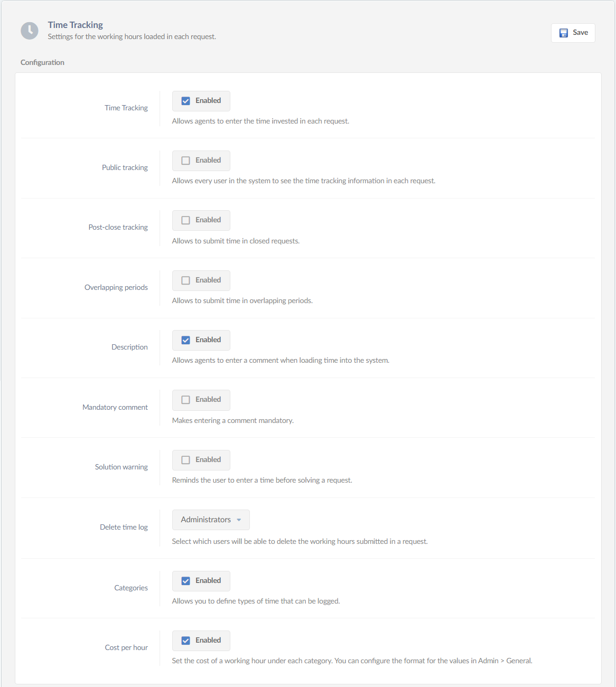Screen dimensions: 616x687
Task: Disable the Time Tracking checkbox
Action: (185, 100)
